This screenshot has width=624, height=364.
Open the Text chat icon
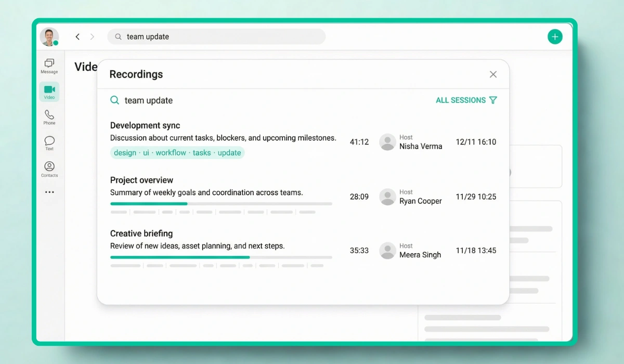pyautogui.click(x=49, y=143)
